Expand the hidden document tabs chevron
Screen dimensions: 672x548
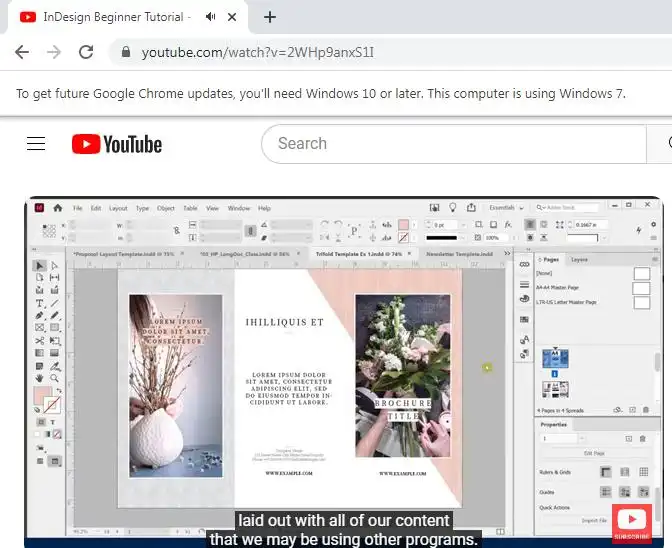507,253
